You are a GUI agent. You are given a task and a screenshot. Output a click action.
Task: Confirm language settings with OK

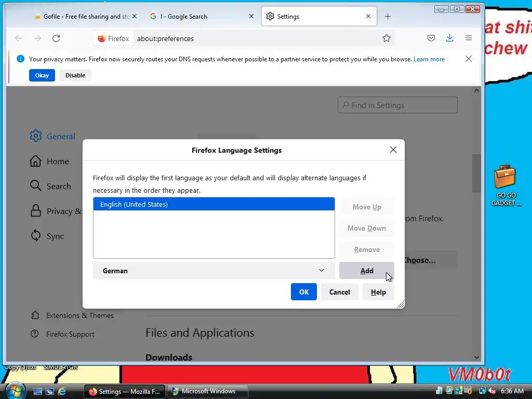click(x=303, y=292)
